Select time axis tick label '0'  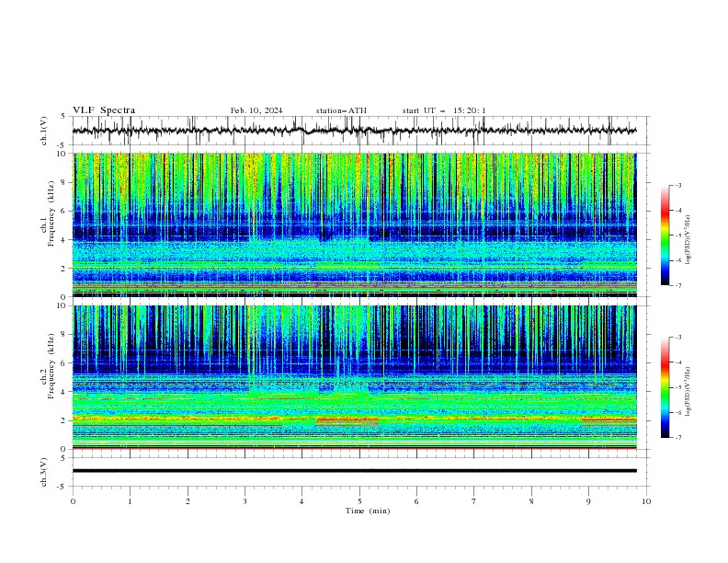[x=73, y=501]
